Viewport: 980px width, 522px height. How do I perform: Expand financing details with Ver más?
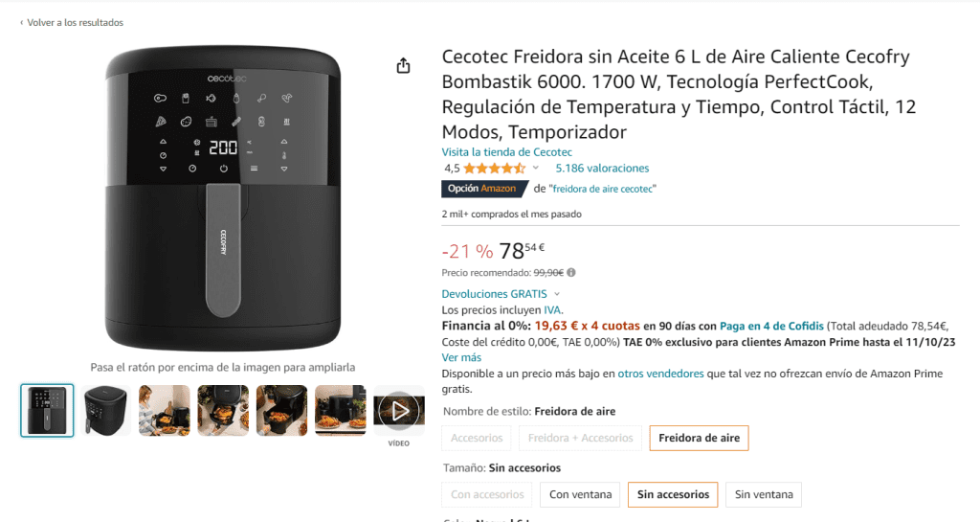[461, 357]
